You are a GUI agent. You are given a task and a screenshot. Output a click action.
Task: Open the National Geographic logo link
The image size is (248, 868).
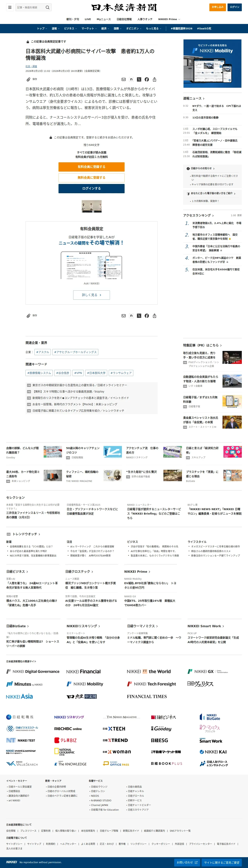(65, 752)
